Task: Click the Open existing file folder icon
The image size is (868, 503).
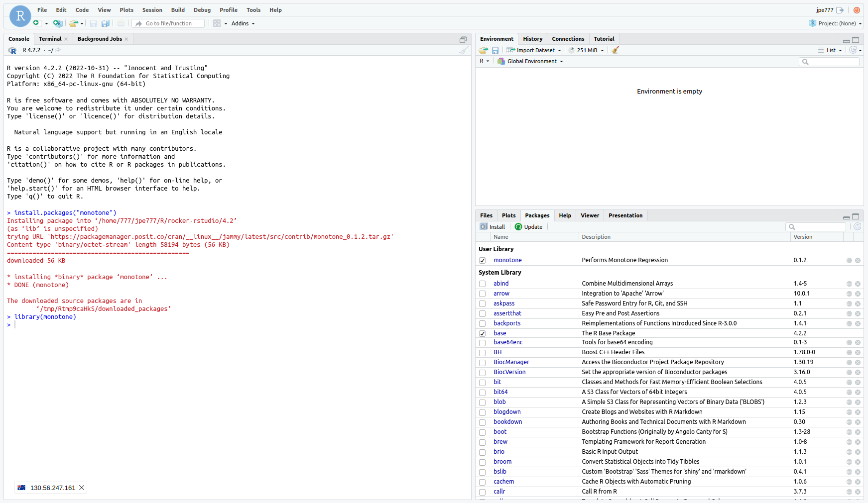Action: [74, 23]
